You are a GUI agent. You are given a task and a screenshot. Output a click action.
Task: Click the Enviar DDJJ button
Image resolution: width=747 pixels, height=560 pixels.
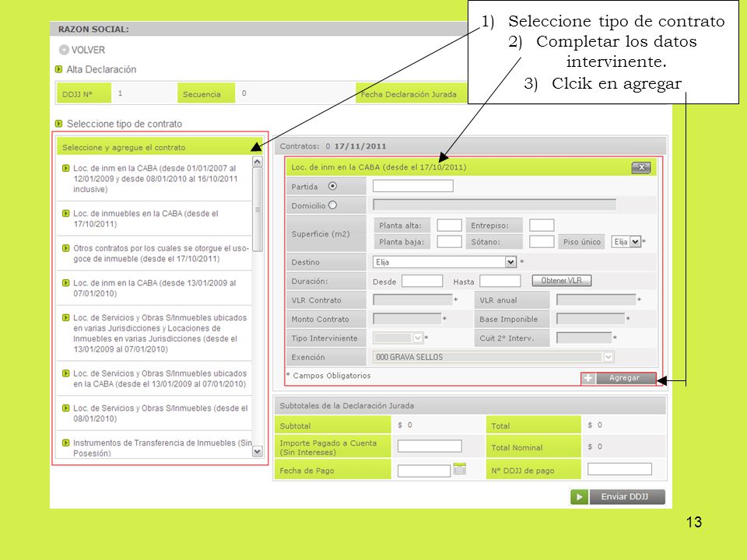tap(627, 497)
